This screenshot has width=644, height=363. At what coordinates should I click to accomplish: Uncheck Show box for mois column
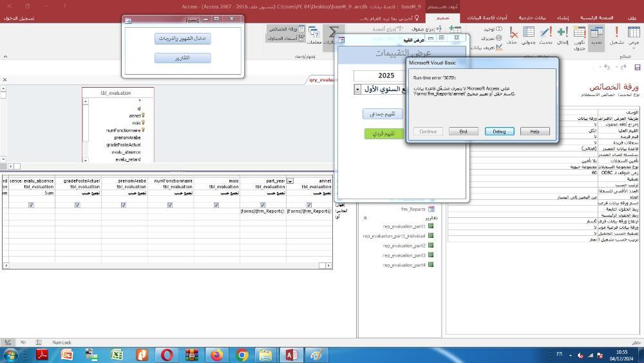point(216,205)
